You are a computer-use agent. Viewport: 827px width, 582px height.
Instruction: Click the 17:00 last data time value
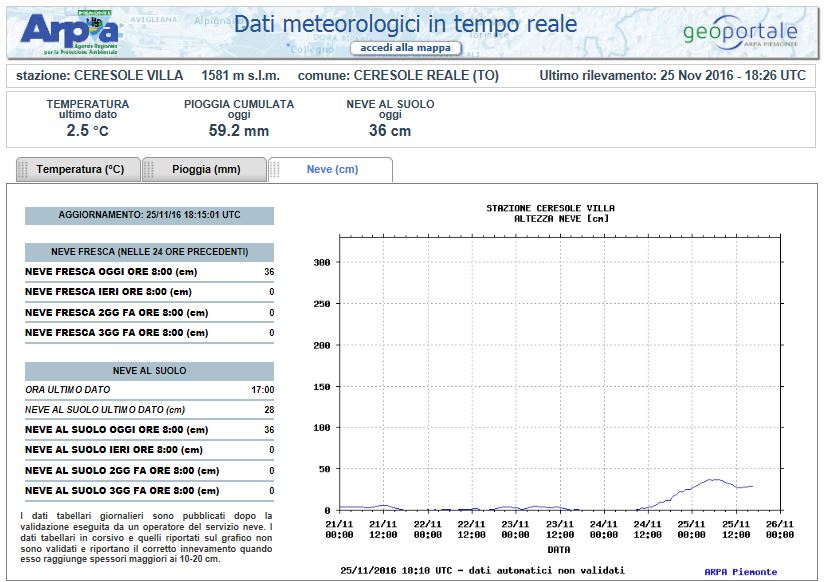coord(263,390)
